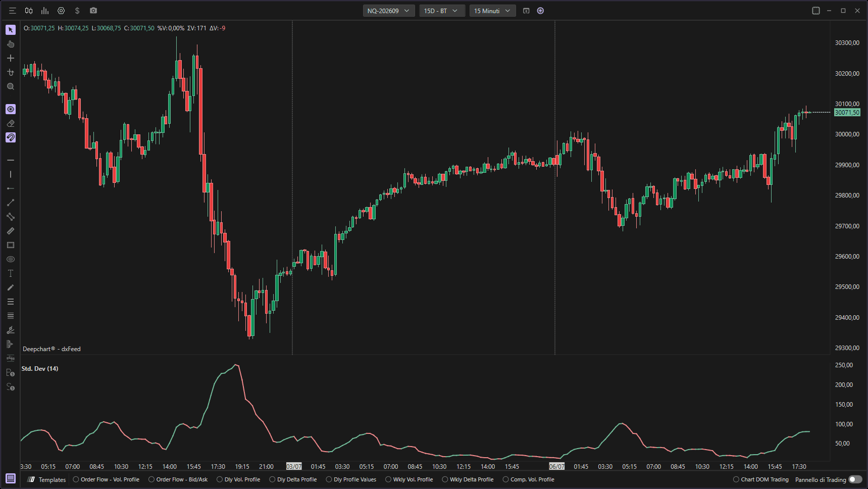The image size is (868, 489).
Task: Open the 15D - BT range dropdown
Action: [442, 11]
